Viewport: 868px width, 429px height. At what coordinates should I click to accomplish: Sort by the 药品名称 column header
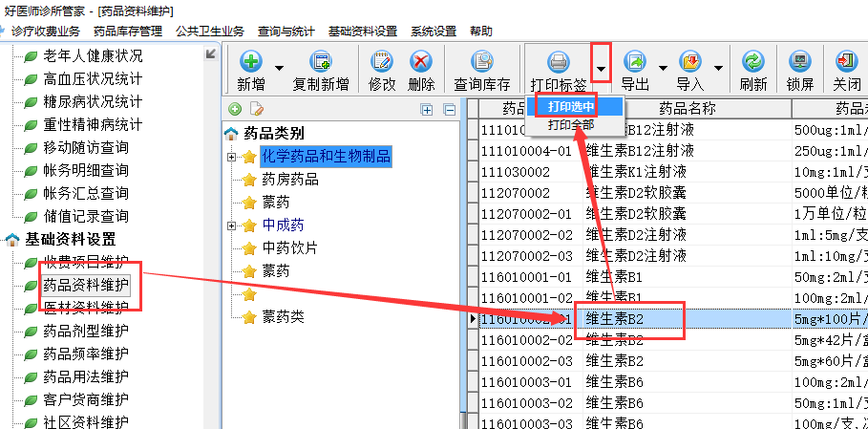(687, 109)
